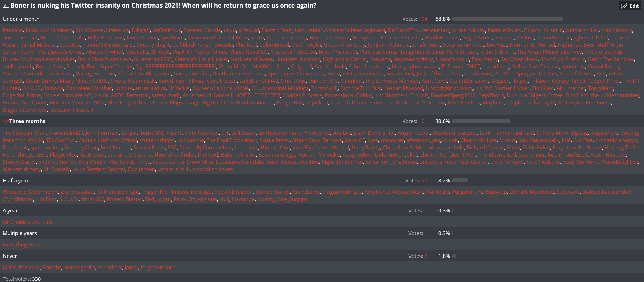Select the Under a month option
Viewport: 644px width, 282px height.
[x=21, y=19]
